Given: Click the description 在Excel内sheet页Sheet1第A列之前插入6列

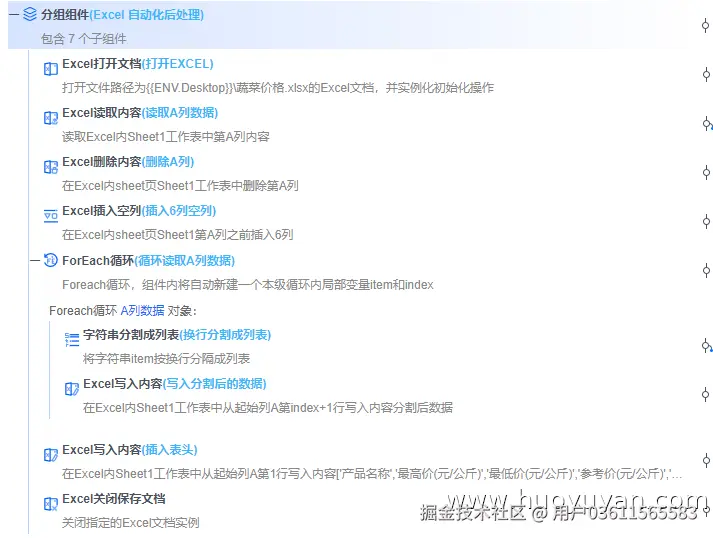Looking at the screenshot, I should [178, 235].
